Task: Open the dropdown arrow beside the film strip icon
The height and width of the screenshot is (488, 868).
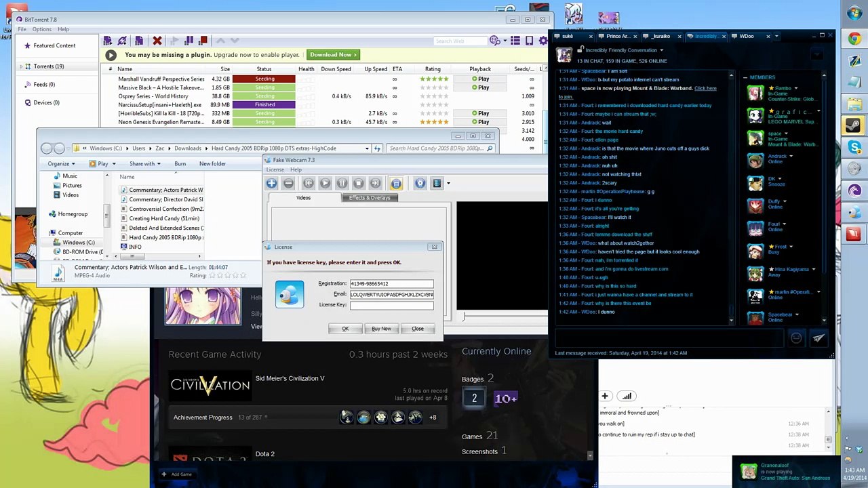Action: tap(448, 183)
